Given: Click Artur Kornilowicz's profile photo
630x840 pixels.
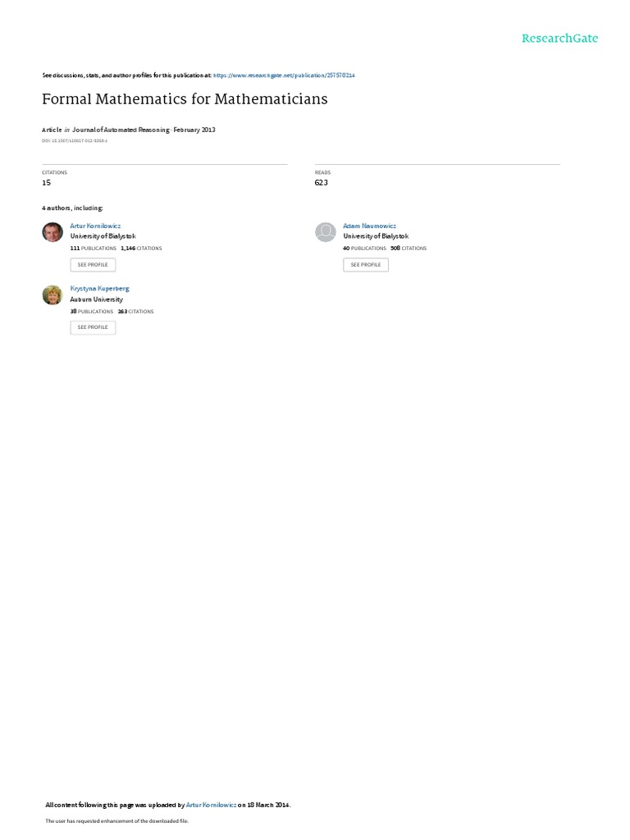Looking at the screenshot, I should [52, 232].
